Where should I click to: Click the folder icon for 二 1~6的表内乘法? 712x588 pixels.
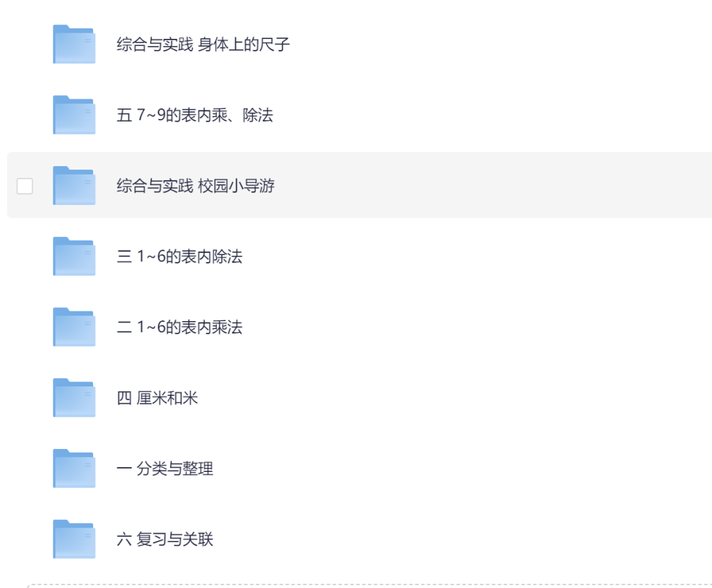pyautogui.click(x=74, y=327)
